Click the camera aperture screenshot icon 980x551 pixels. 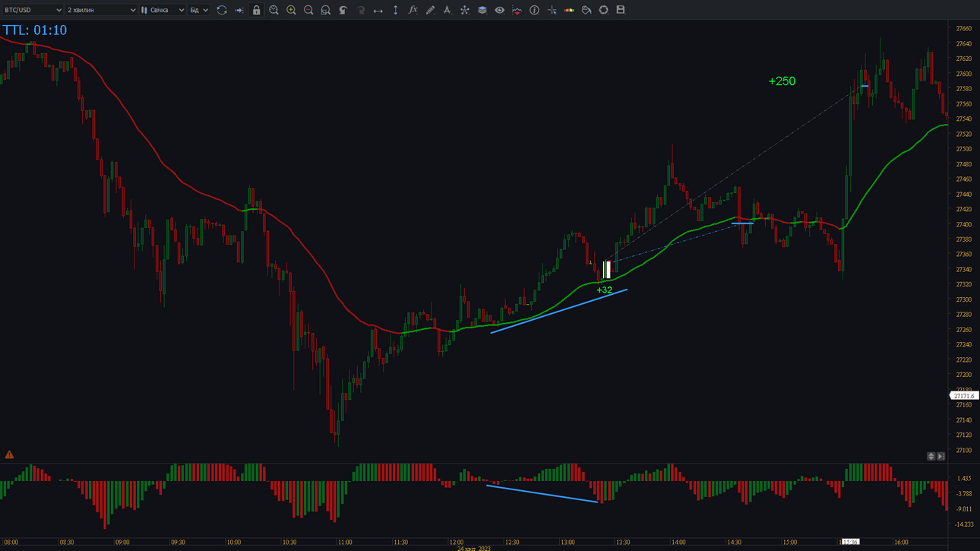(x=604, y=10)
